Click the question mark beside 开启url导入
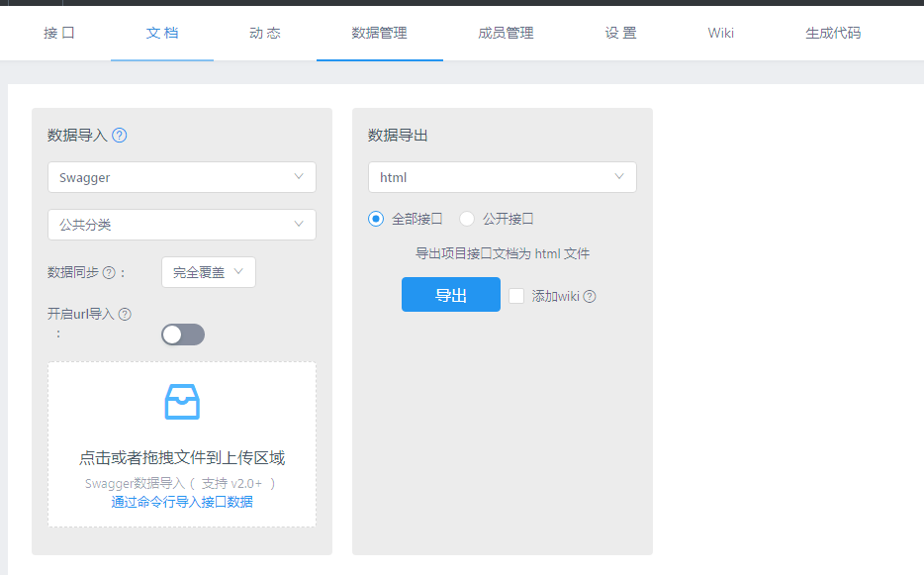The width and height of the screenshot is (924, 575). coord(125,313)
